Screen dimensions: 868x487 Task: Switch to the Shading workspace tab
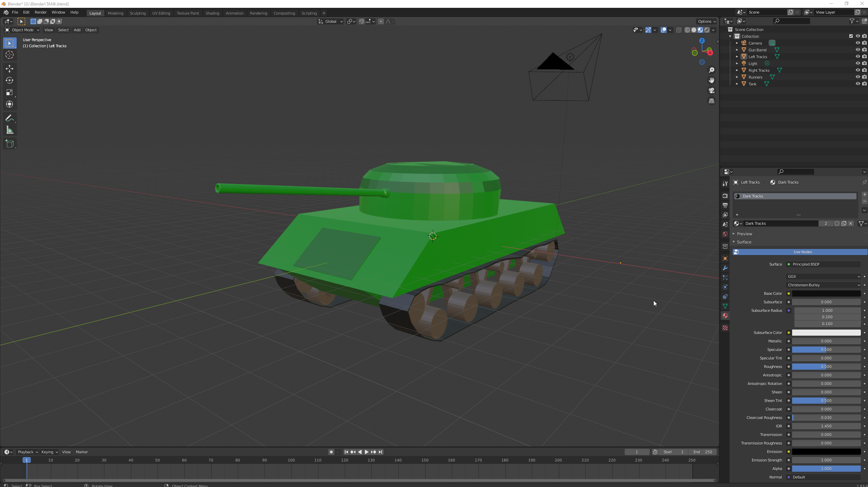click(212, 13)
